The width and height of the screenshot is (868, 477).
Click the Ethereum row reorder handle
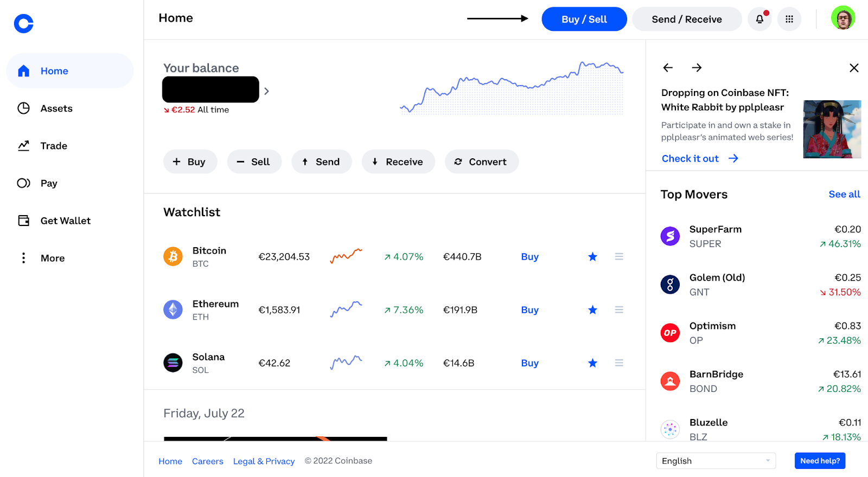click(x=619, y=310)
